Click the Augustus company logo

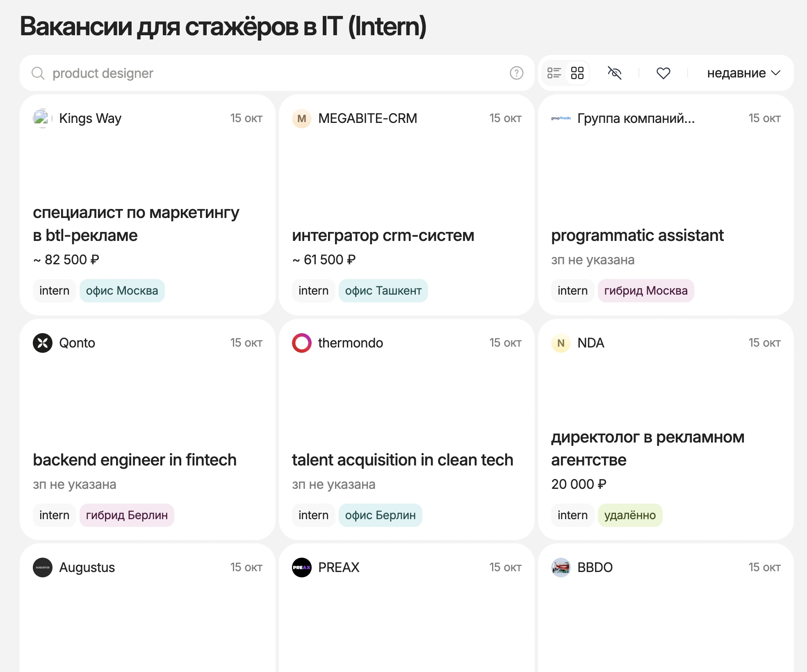[43, 568]
